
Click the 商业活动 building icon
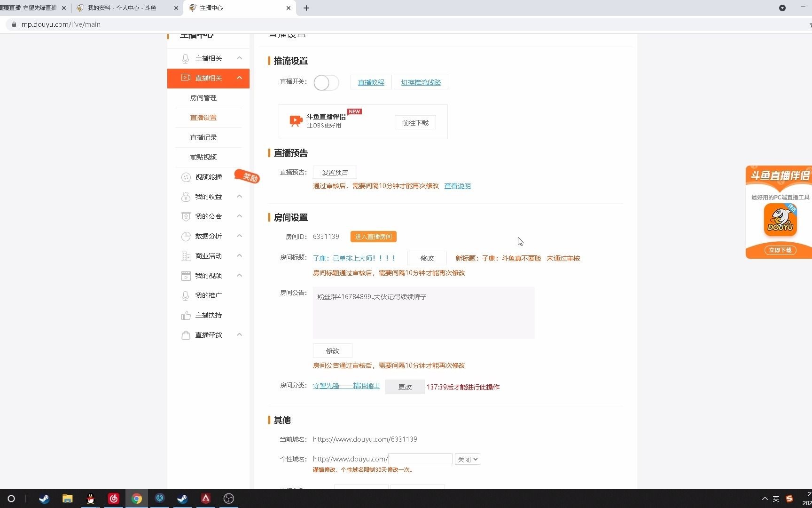(186, 256)
